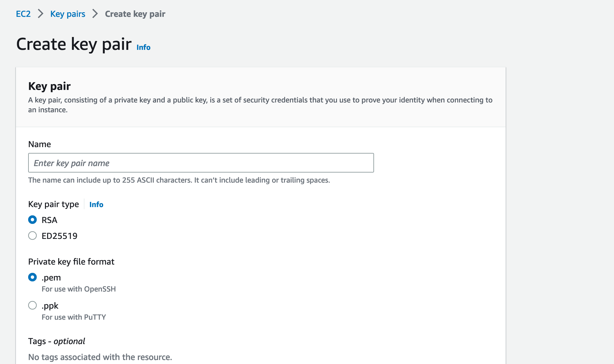Click the For use with OpenSSH description
Viewport: 614px width, 364px height.
pos(79,289)
